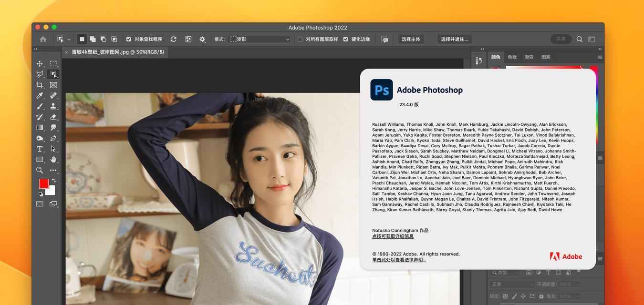The width and height of the screenshot is (644, 305).
Task: Refresh the object finder
Action: [173, 39]
